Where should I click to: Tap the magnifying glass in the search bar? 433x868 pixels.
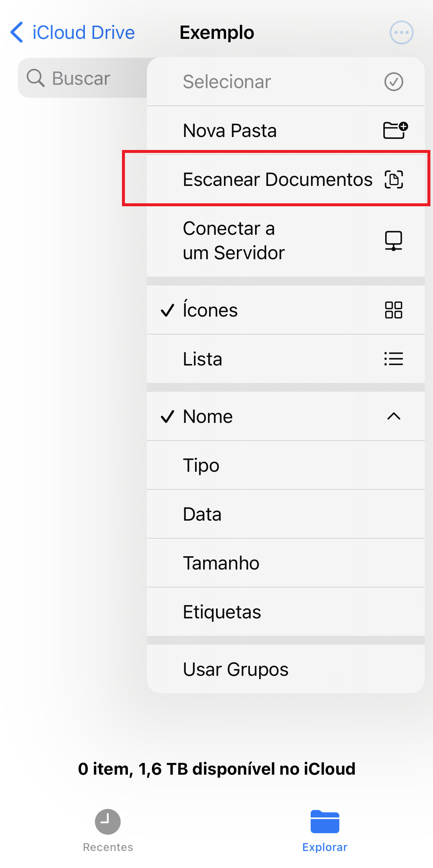35,78
